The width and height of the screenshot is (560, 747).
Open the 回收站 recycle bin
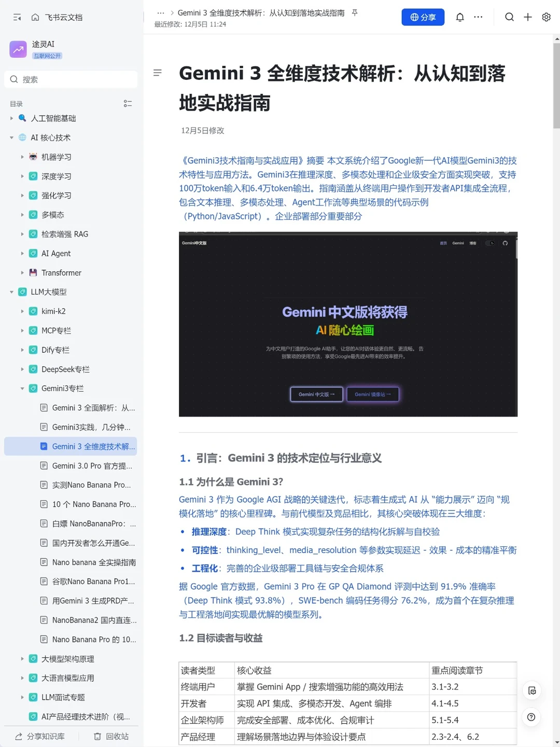point(111,736)
